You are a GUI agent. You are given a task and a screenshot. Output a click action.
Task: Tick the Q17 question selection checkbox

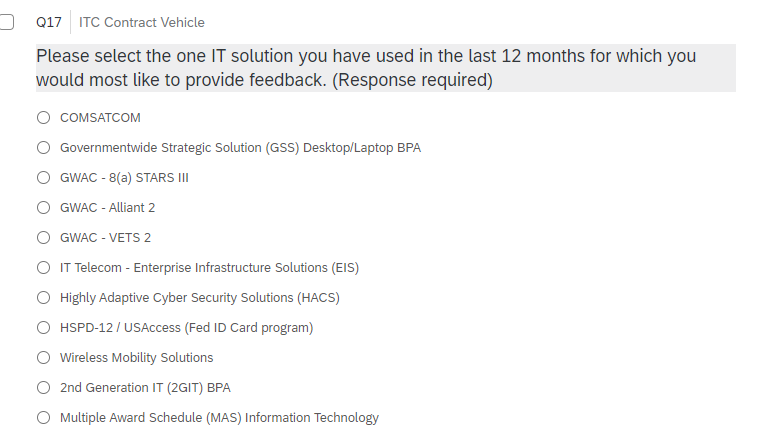click(x=6, y=22)
